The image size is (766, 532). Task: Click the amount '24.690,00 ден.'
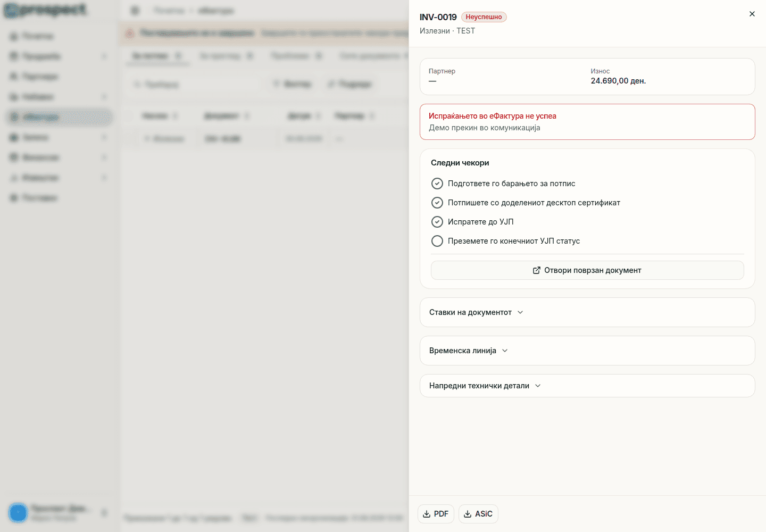618,81
